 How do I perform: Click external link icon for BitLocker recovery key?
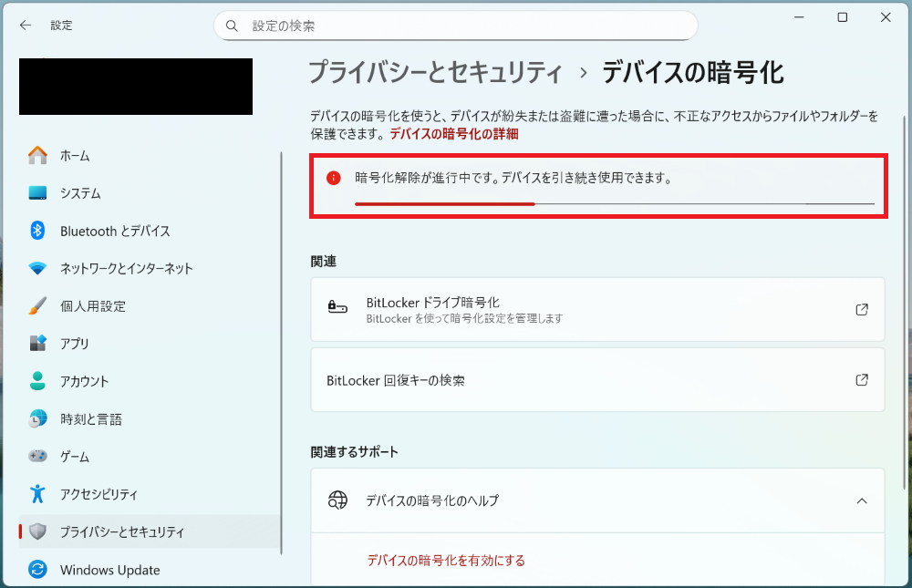coord(862,379)
